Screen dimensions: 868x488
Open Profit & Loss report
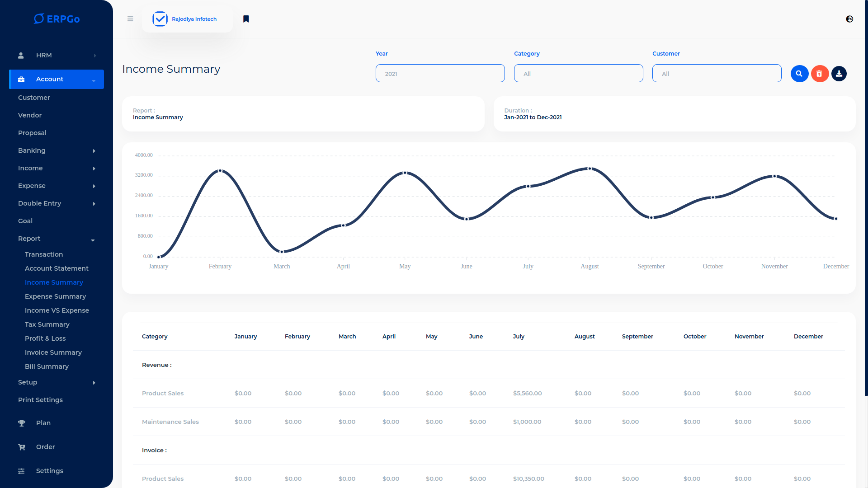point(45,338)
